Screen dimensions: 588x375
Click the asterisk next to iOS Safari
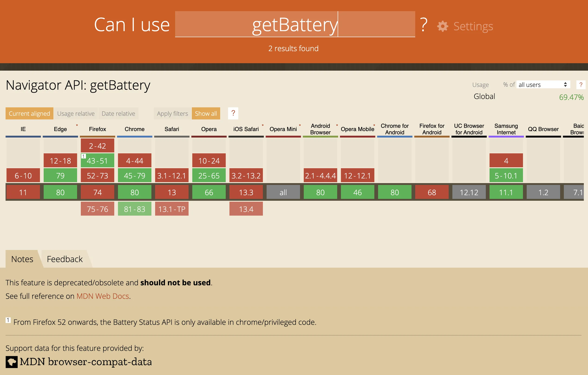tap(262, 125)
